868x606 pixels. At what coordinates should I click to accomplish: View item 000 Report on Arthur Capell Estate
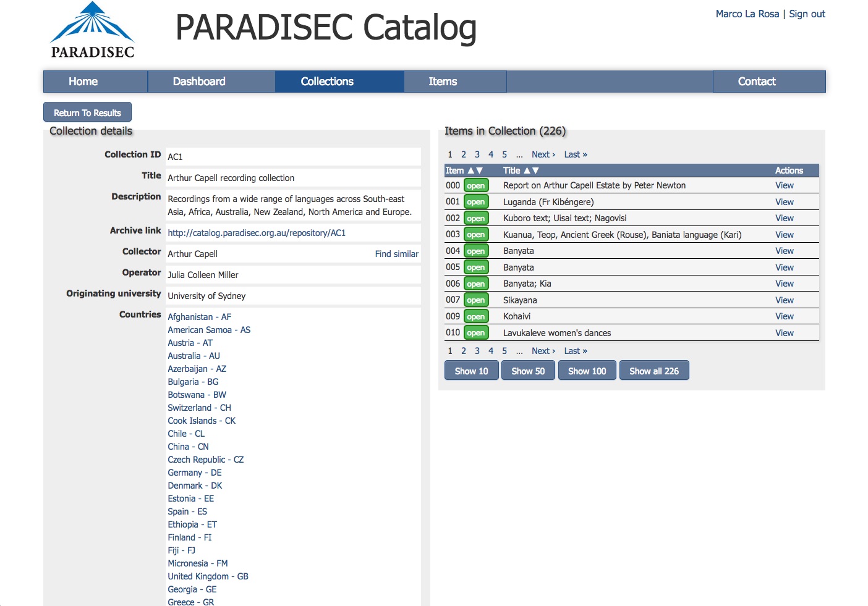(x=785, y=185)
